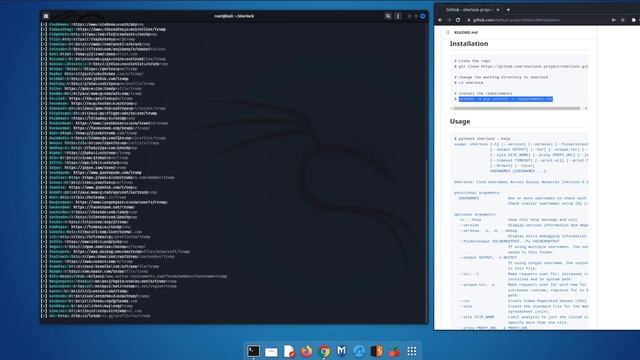Image resolution: width=640 pixels, height=360 pixels.
Task: Close the GitHub sherlock-project browser tab
Action: (498, 9)
